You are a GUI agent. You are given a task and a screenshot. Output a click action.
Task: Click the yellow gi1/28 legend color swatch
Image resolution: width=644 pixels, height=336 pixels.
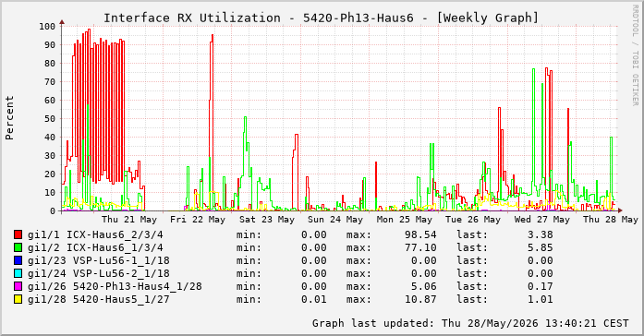tap(18, 299)
